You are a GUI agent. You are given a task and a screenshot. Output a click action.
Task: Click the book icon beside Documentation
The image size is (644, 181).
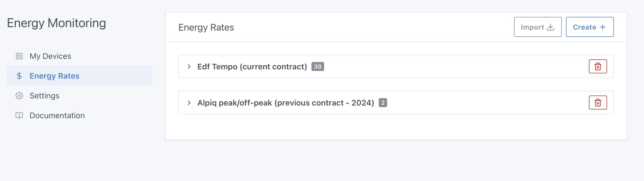click(x=20, y=115)
